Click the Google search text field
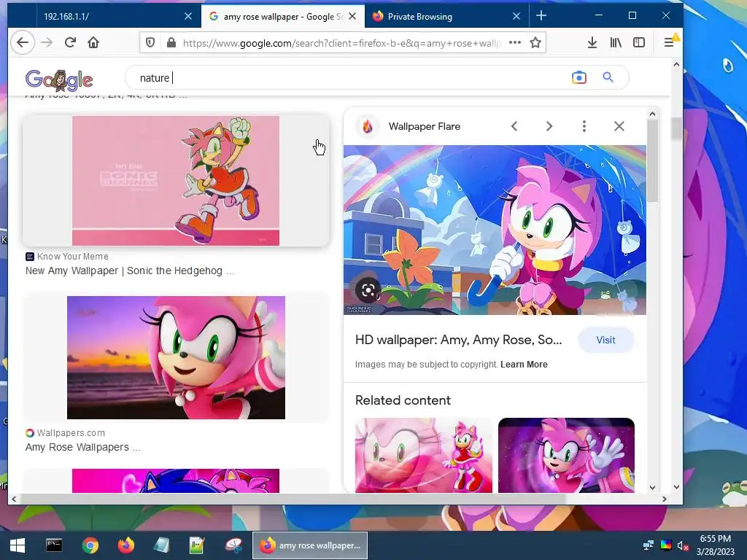The width and height of the screenshot is (747, 560). click(348, 77)
